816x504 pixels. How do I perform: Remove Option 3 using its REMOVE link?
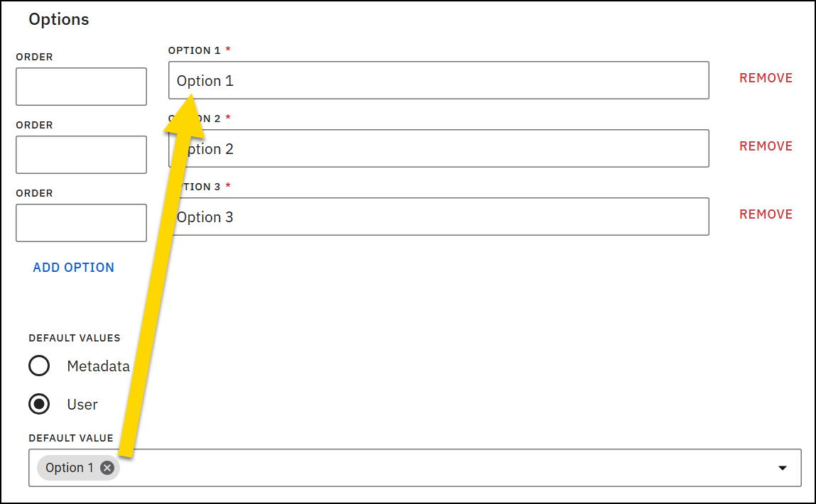766,214
